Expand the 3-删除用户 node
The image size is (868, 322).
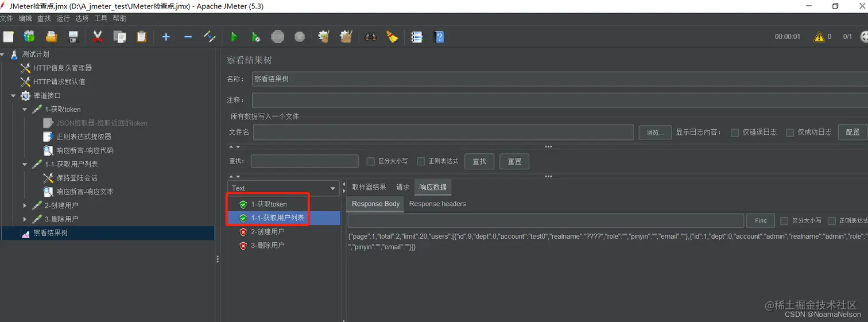click(25, 219)
